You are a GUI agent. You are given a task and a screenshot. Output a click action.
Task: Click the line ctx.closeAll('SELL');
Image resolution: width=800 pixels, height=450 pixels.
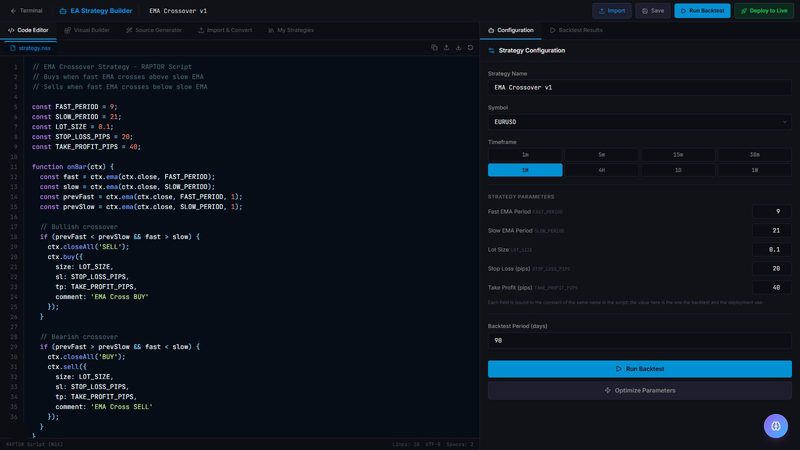(x=88, y=247)
